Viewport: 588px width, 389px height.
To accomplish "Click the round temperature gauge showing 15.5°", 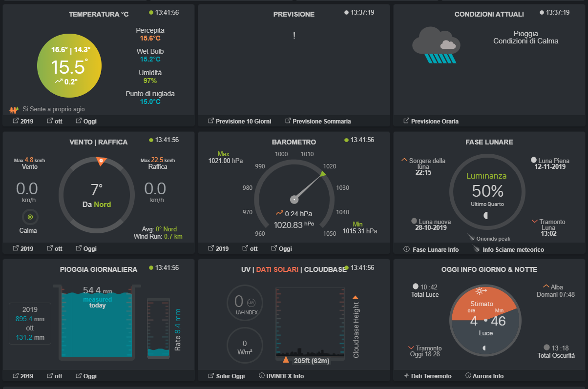I will [x=70, y=66].
